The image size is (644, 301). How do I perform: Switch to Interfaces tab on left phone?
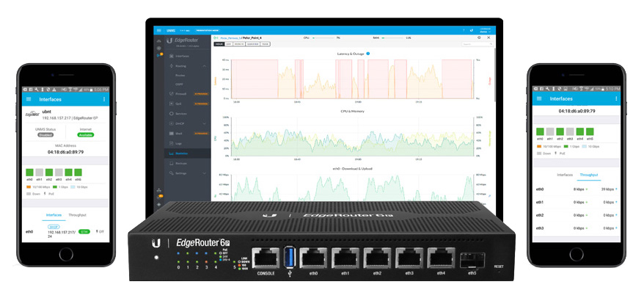pos(54,215)
